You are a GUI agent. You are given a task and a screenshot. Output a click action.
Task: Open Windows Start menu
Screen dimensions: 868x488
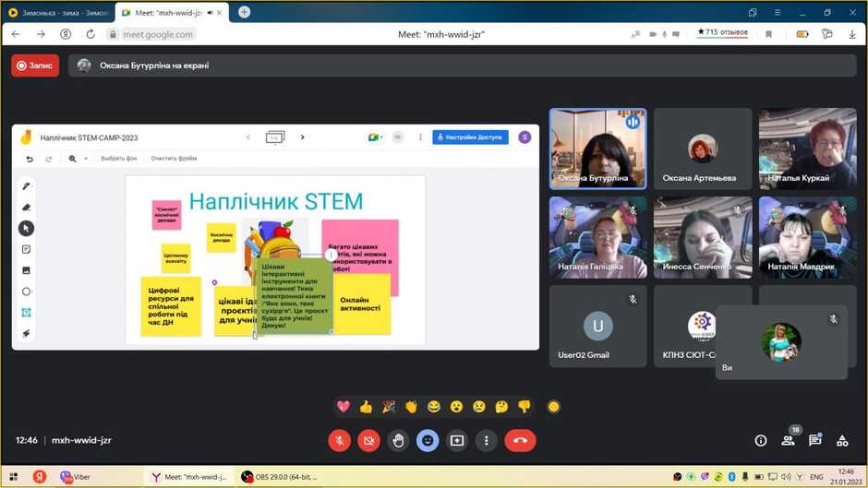(13, 476)
